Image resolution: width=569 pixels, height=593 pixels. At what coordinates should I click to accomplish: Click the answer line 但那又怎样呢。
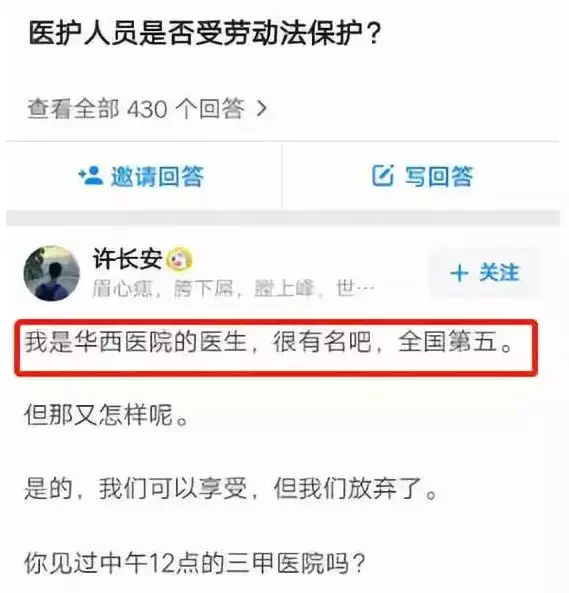(x=107, y=415)
